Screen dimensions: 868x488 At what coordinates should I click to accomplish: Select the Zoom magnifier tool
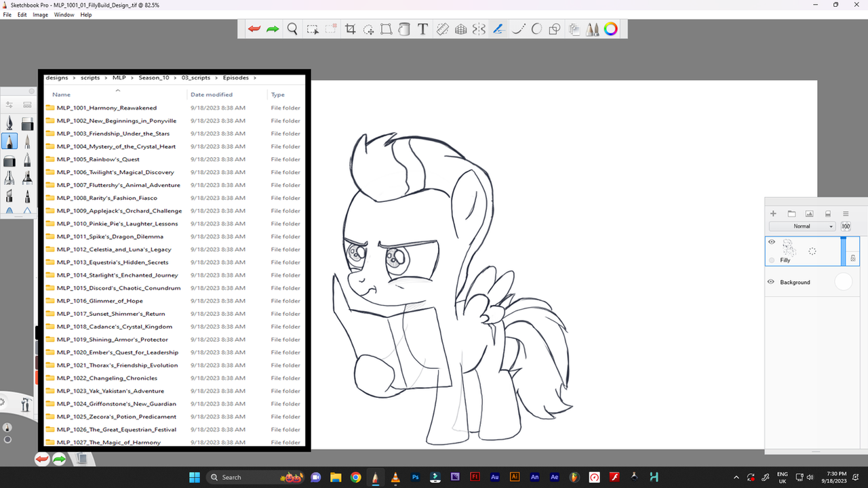tap(292, 29)
